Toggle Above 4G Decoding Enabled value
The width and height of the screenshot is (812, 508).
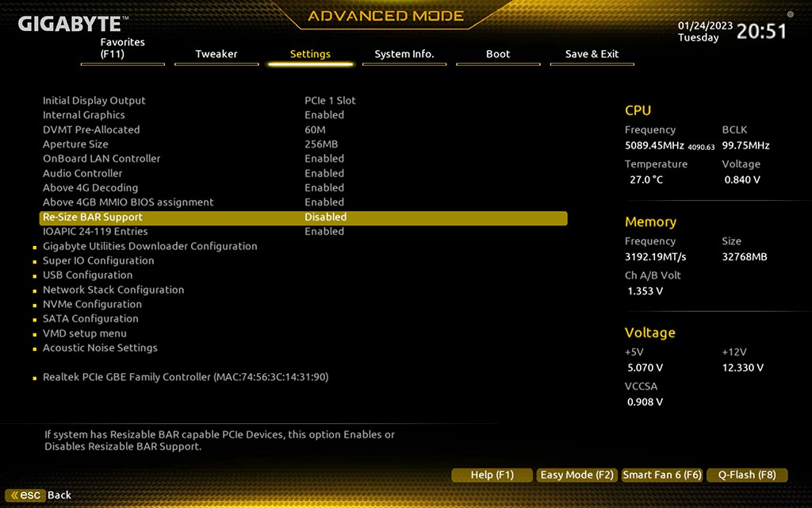point(324,187)
